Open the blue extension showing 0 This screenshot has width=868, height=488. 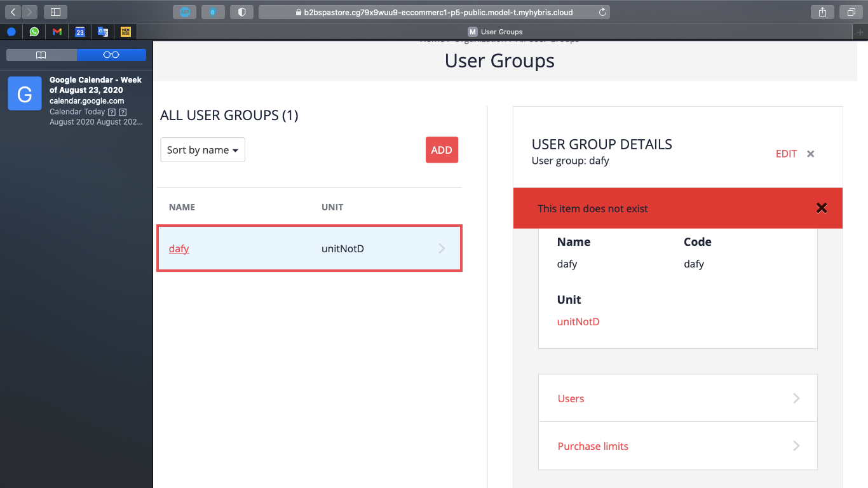[213, 12]
